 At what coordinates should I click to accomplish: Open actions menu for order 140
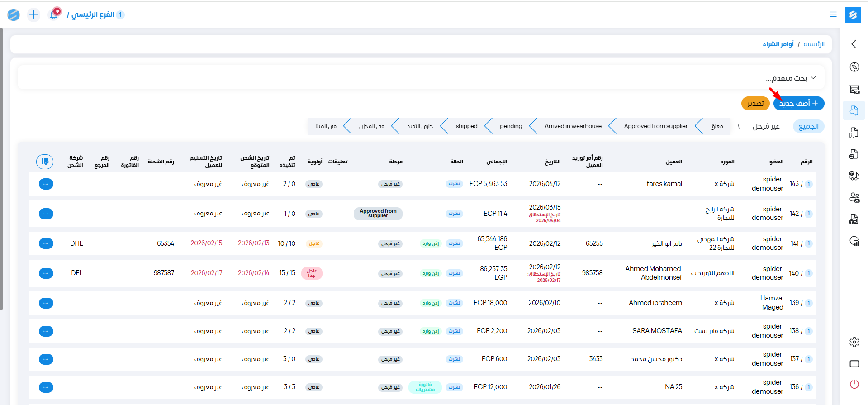46,273
